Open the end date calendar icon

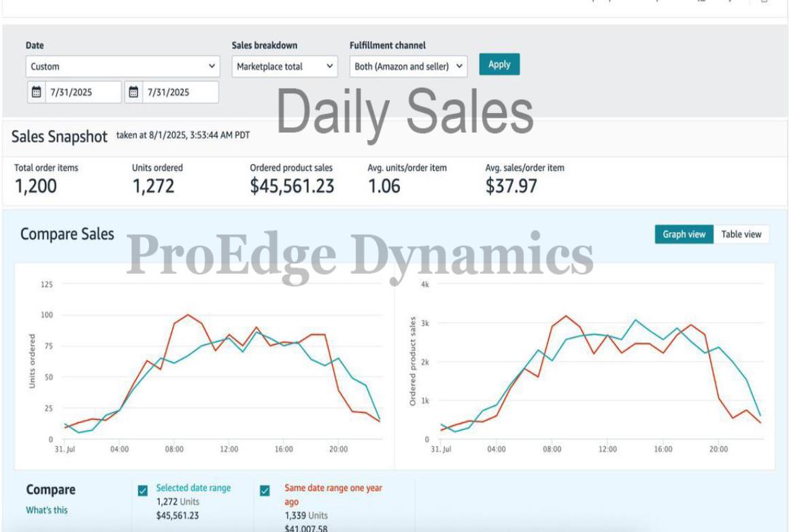(134, 93)
